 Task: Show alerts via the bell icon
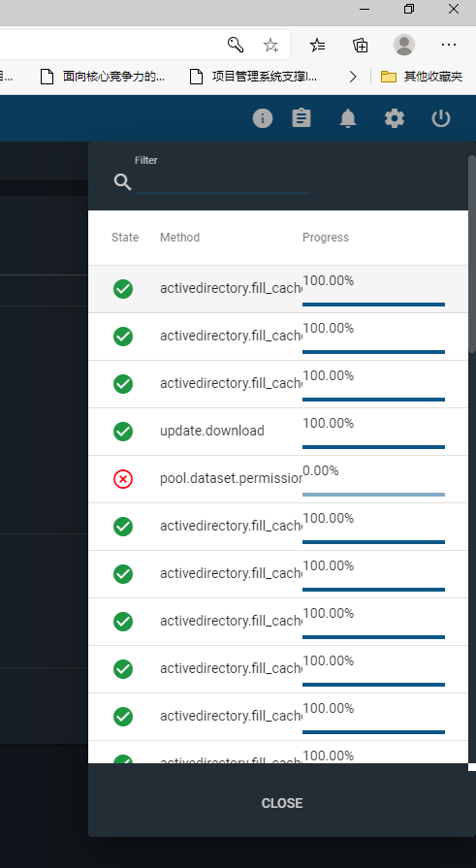pos(348,118)
